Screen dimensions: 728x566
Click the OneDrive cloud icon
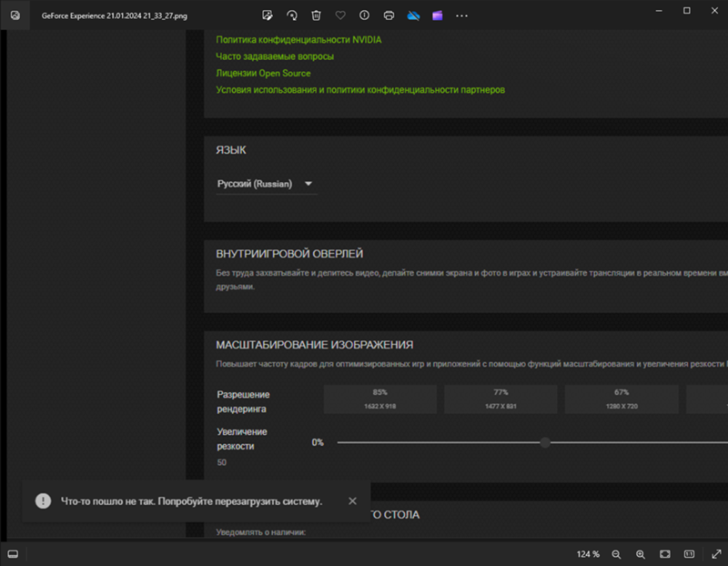(x=414, y=15)
